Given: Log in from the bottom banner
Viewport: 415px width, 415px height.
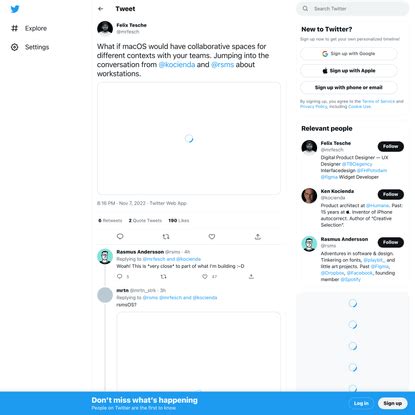Looking at the screenshot, I should tap(361, 403).
